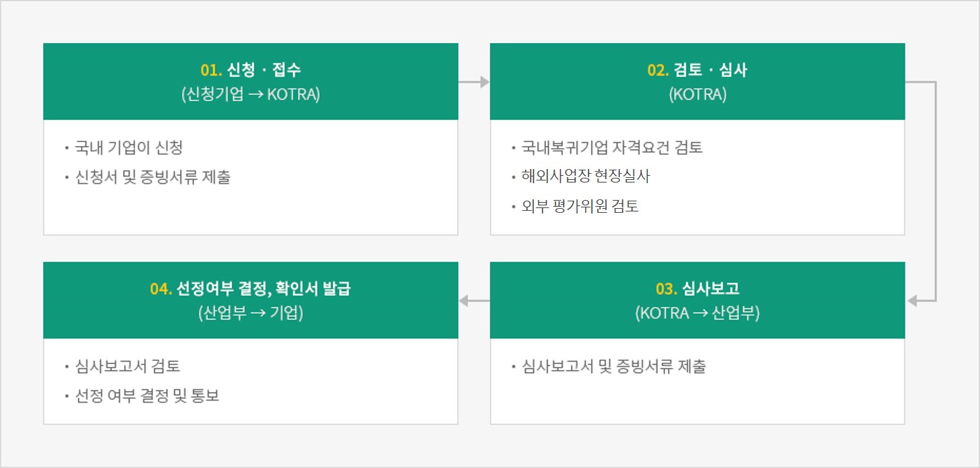Click the '국내 기업이 신청' bullet
Screen dimensions: 980x468
128,147
